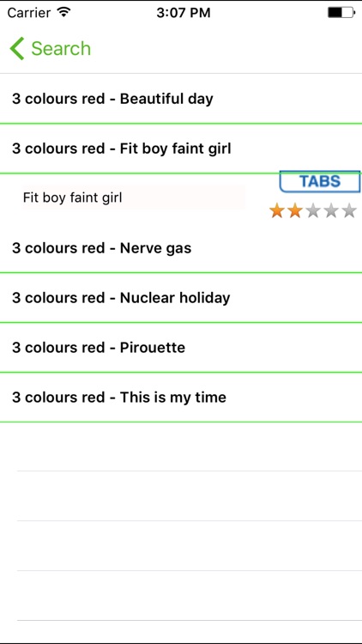Set rating to third star
This screenshot has width=362, height=644.
pyautogui.click(x=313, y=210)
